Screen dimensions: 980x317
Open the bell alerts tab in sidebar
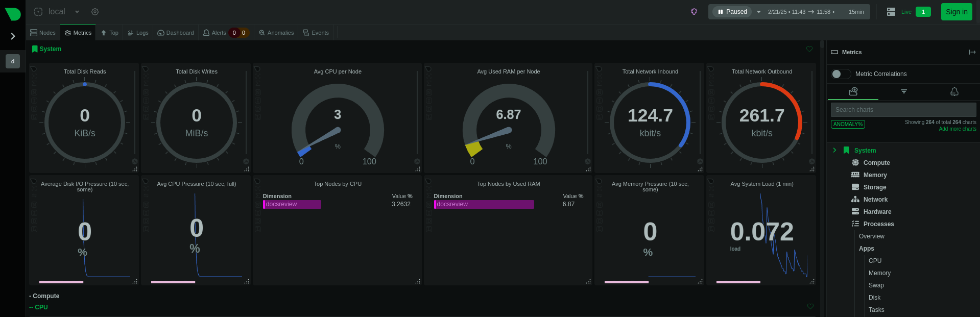(x=954, y=91)
